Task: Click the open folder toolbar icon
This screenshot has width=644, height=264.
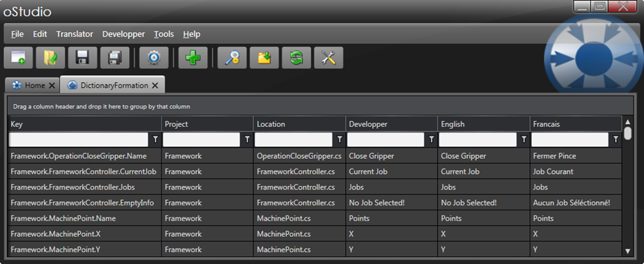Action: [50, 58]
